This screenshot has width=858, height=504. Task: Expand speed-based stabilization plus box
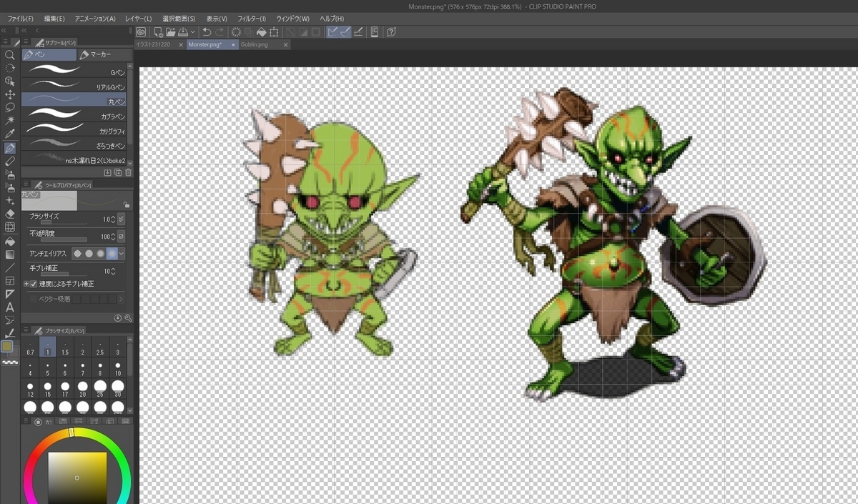[26, 284]
